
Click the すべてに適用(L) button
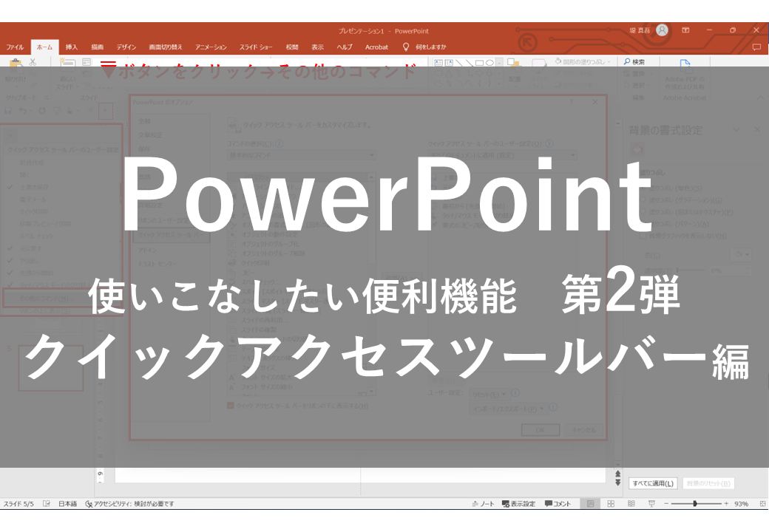pos(653,483)
